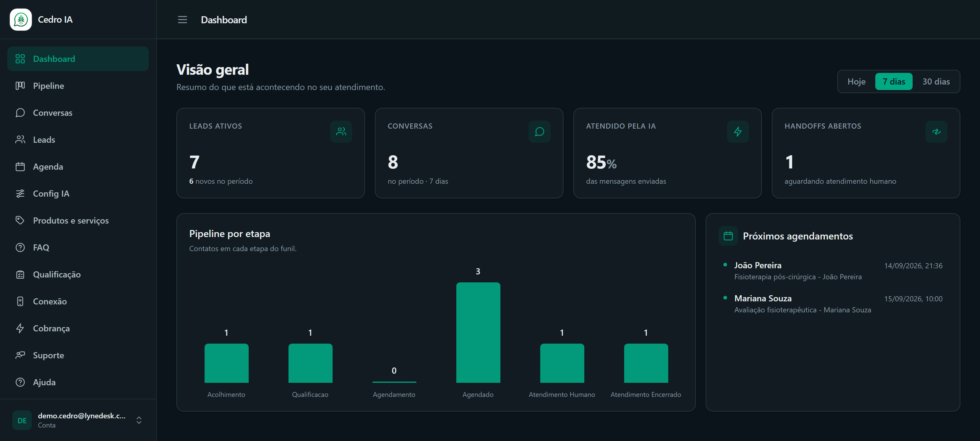Screen dimensions: 980x441
Task: Click the Acolhimento bar in the chart
Action: click(x=226, y=363)
